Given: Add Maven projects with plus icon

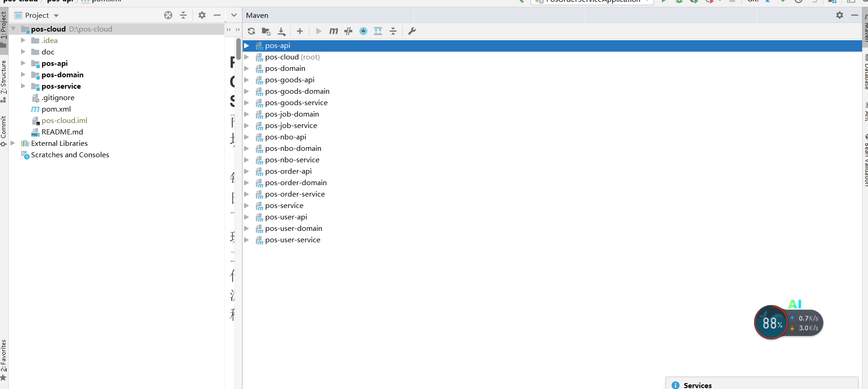Looking at the screenshot, I should coord(300,31).
